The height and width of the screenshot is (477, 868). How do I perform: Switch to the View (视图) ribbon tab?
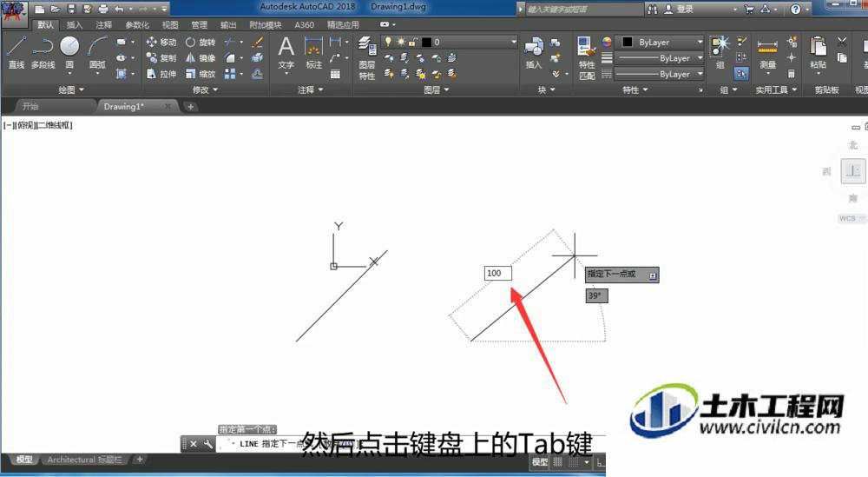coord(170,25)
